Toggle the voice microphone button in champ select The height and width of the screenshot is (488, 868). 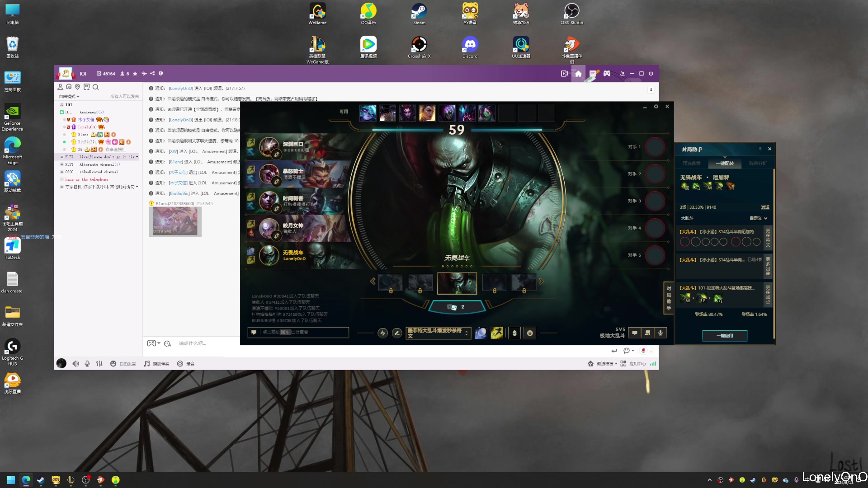click(x=660, y=333)
